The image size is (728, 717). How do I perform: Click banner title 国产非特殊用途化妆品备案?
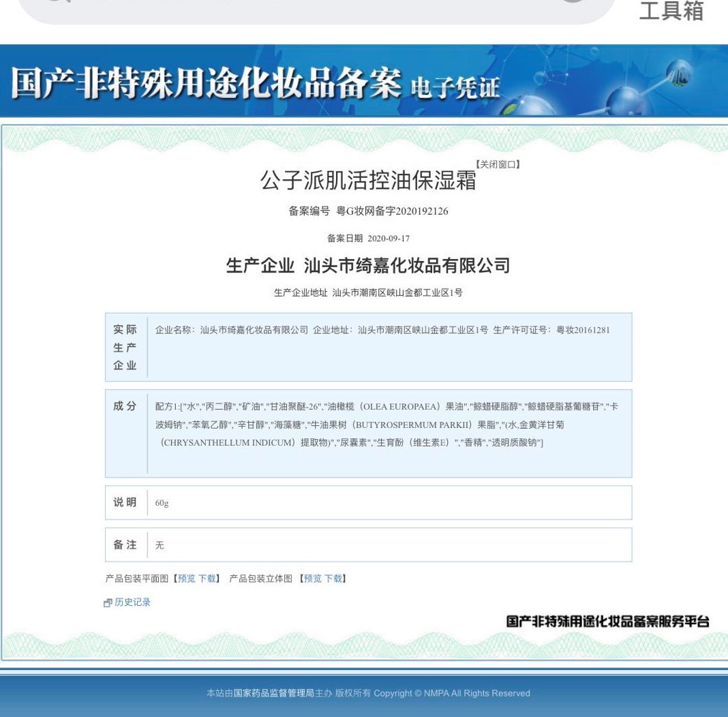206,83
